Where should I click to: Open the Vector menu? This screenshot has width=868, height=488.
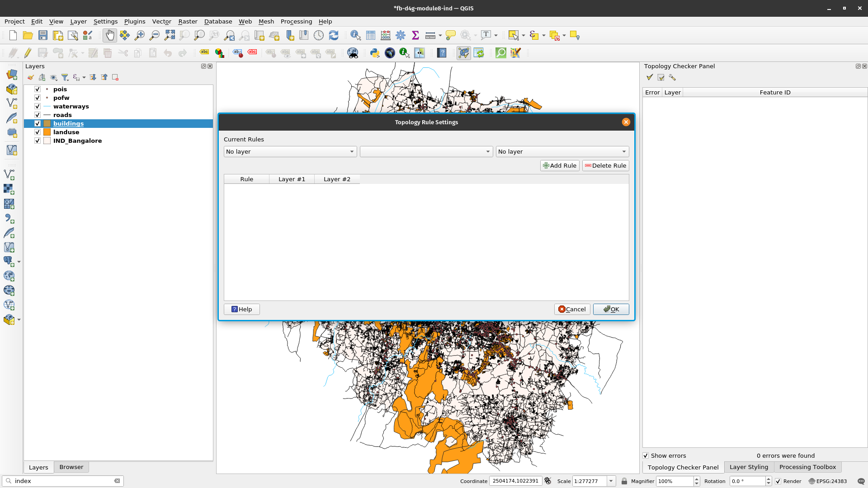161,21
